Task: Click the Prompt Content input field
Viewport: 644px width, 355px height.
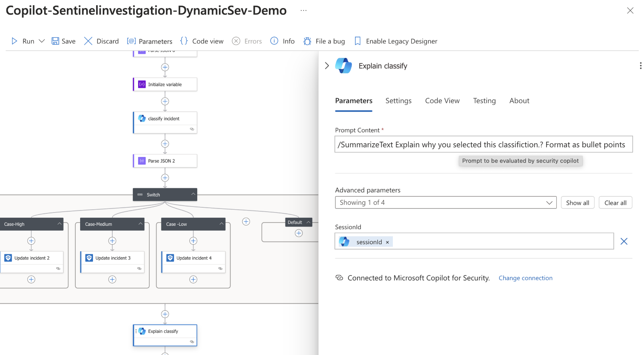Action: click(483, 144)
